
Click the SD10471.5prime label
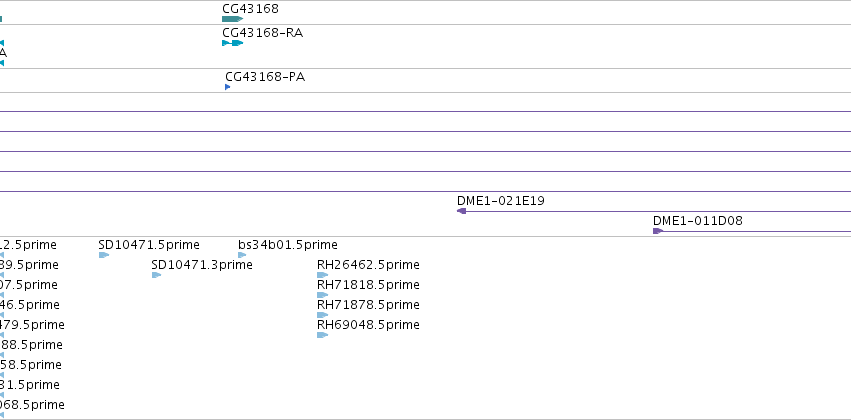click(149, 245)
